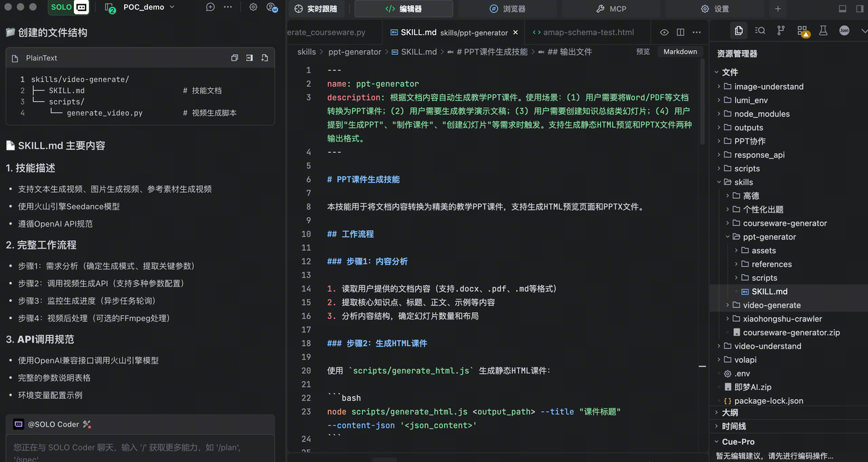Screen dimensions: 868x462
Task: Expand the image-understand folder
Action: click(789, 86)
